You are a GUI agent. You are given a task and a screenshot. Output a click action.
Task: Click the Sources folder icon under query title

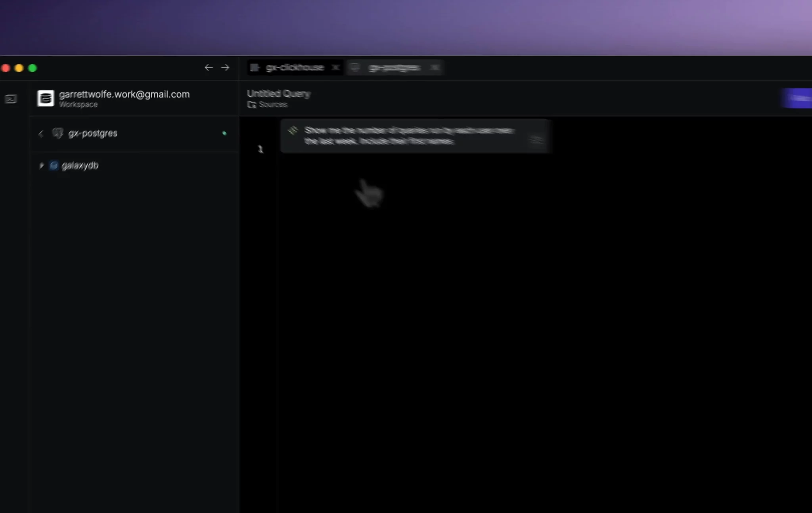click(251, 105)
